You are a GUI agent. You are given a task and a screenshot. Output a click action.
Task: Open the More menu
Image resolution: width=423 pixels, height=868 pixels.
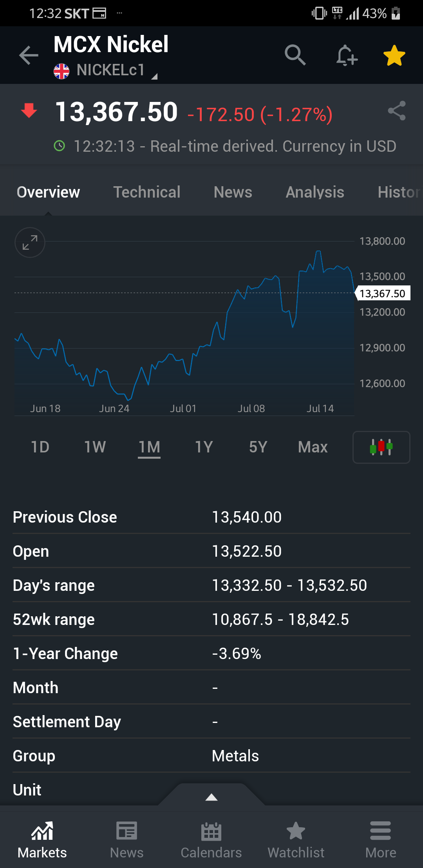pyautogui.click(x=381, y=840)
